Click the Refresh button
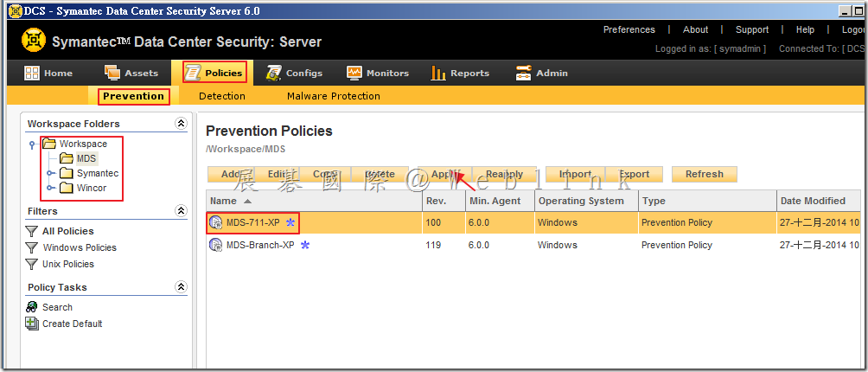The width and height of the screenshot is (868, 372). (x=704, y=174)
